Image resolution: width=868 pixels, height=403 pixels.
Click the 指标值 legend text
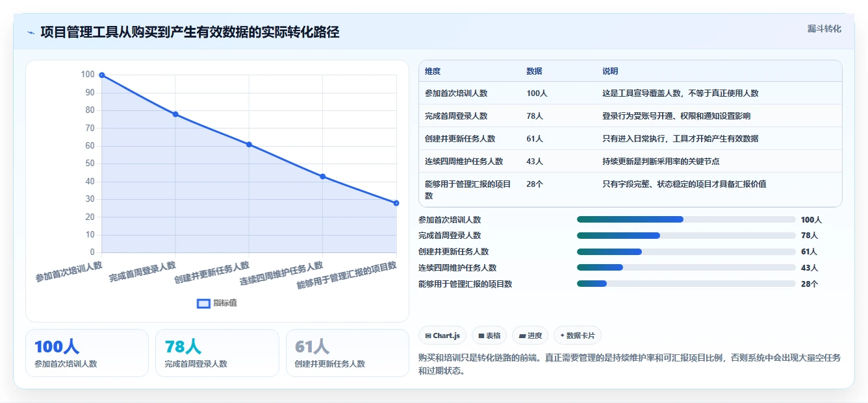pyautogui.click(x=225, y=303)
